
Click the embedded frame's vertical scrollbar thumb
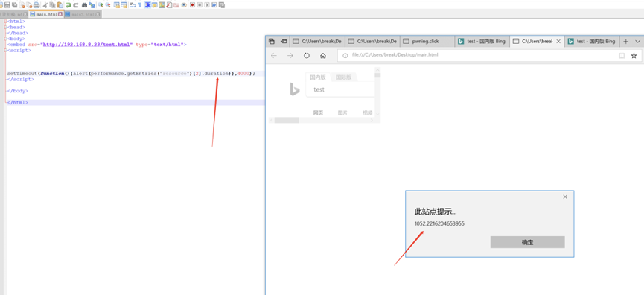click(x=378, y=75)
